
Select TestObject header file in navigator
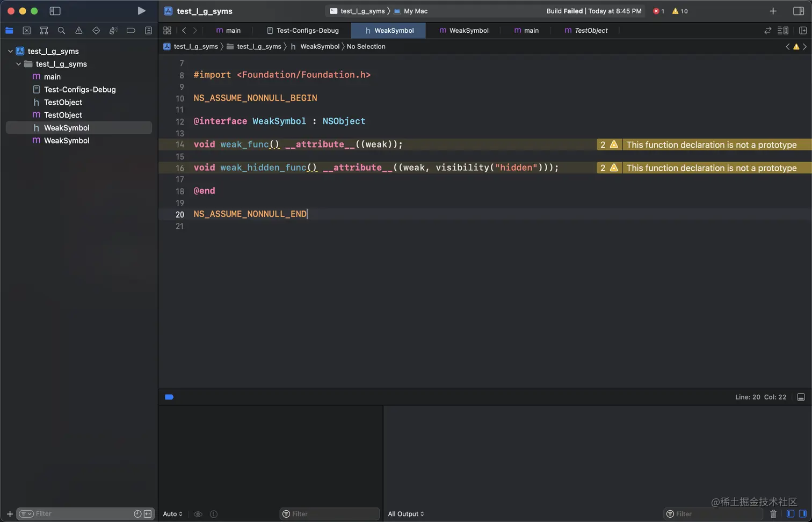(63, 102)
